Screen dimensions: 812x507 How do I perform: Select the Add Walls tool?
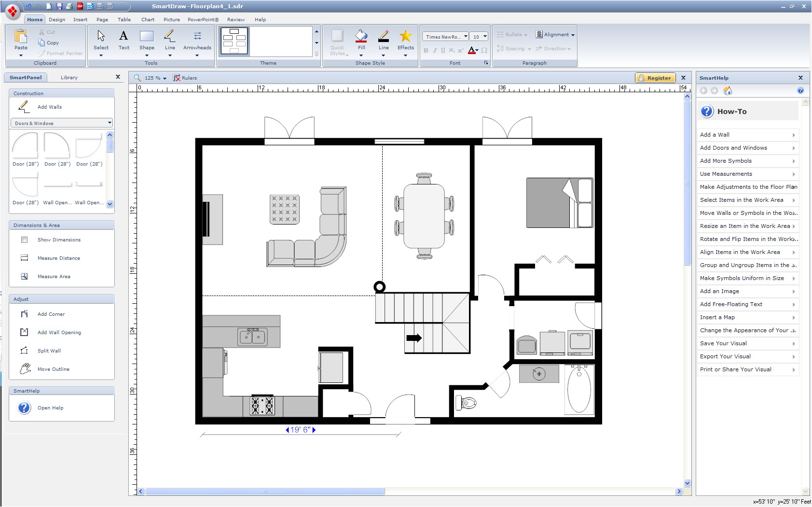click(49, 107)
